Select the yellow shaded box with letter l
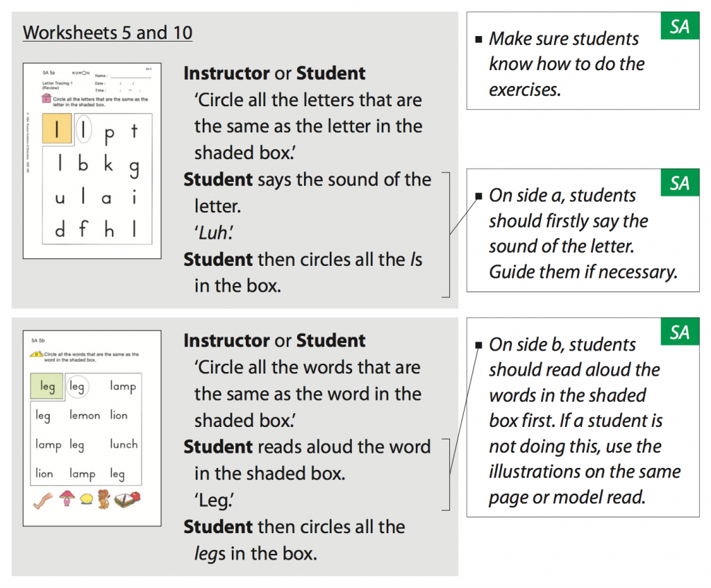The height and width of the screenshot is (588, 711). pos(58,129)
